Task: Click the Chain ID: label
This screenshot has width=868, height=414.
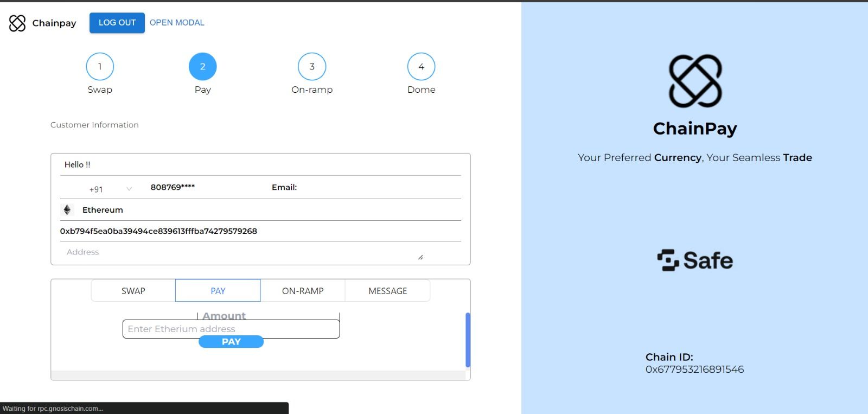Action: (x=669, y=357)
